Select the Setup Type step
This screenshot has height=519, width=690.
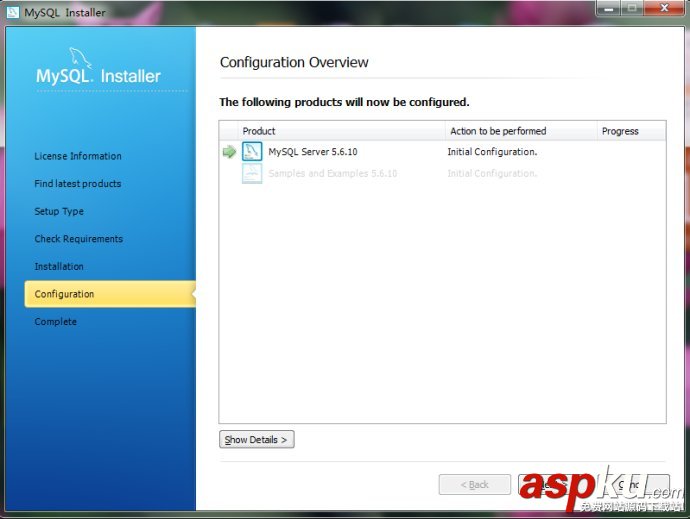click(59, 211)
